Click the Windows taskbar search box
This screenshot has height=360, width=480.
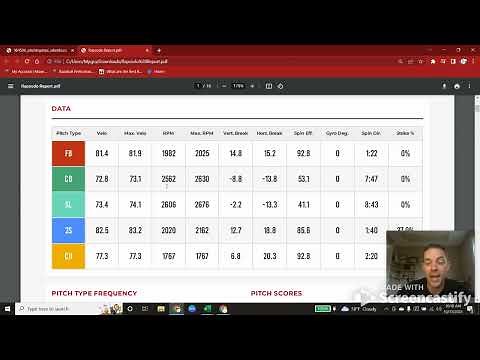[x=68, y=309]
